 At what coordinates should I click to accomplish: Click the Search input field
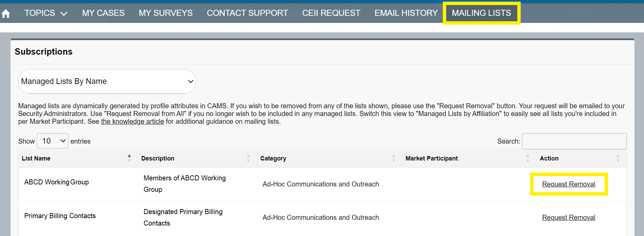pyautogui.click(x=574, y=141)
